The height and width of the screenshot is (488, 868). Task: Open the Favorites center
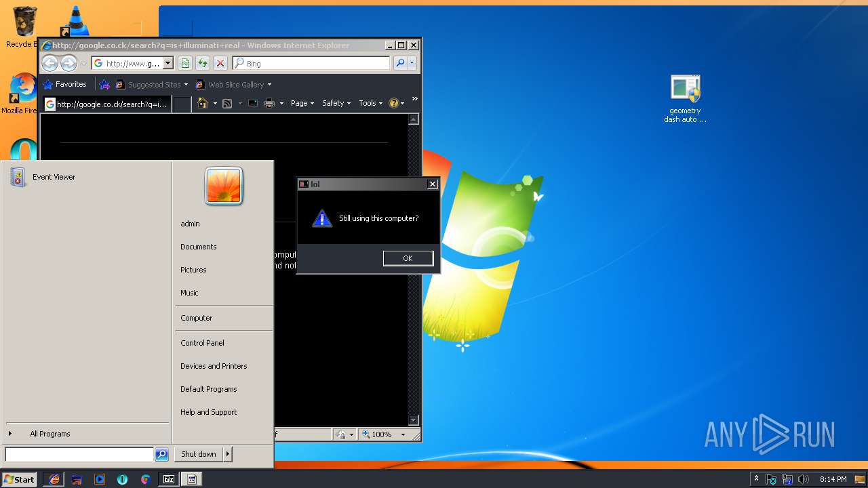[65, 85]
